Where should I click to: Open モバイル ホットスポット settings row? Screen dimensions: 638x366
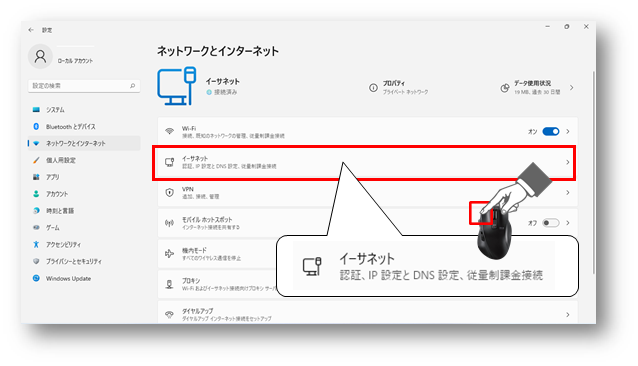point(367,223)
